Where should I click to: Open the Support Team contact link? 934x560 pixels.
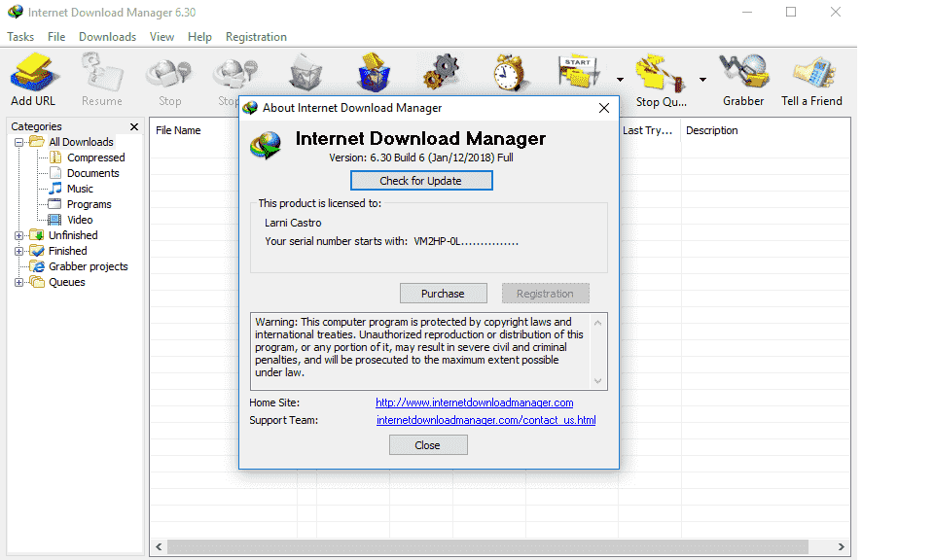485,420
